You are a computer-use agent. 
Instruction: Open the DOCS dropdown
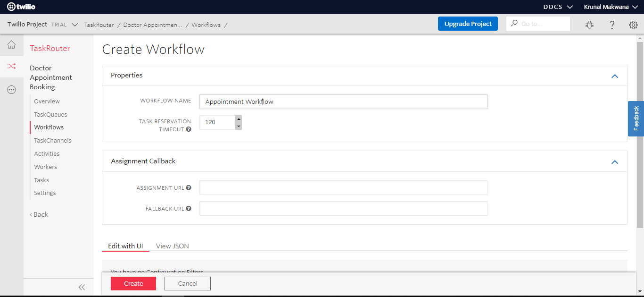point(557,7)
